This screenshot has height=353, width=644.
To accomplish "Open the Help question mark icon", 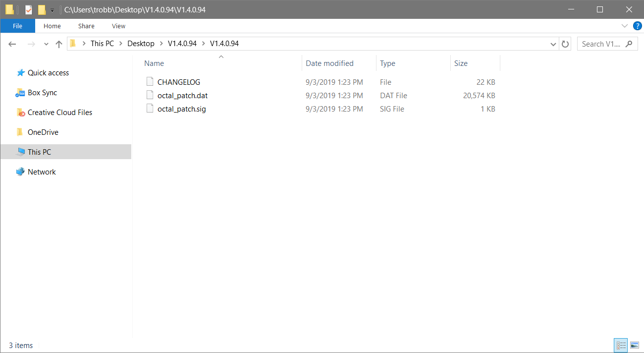I will 637,26.
